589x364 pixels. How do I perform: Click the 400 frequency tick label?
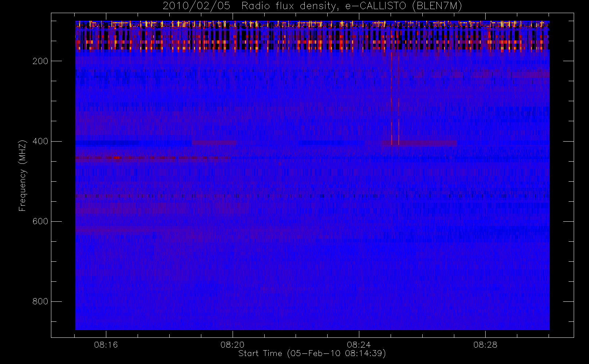(40, 141)
